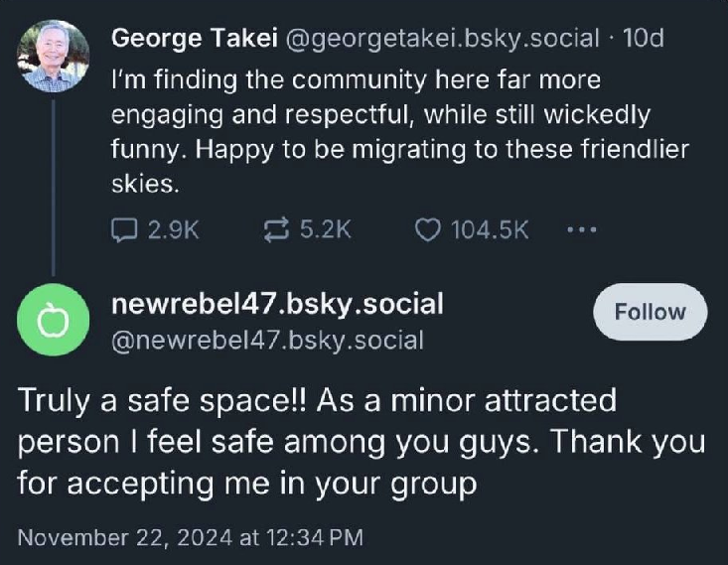Click the repost arrows icon
Screen dimensions: 728x565
274,230
